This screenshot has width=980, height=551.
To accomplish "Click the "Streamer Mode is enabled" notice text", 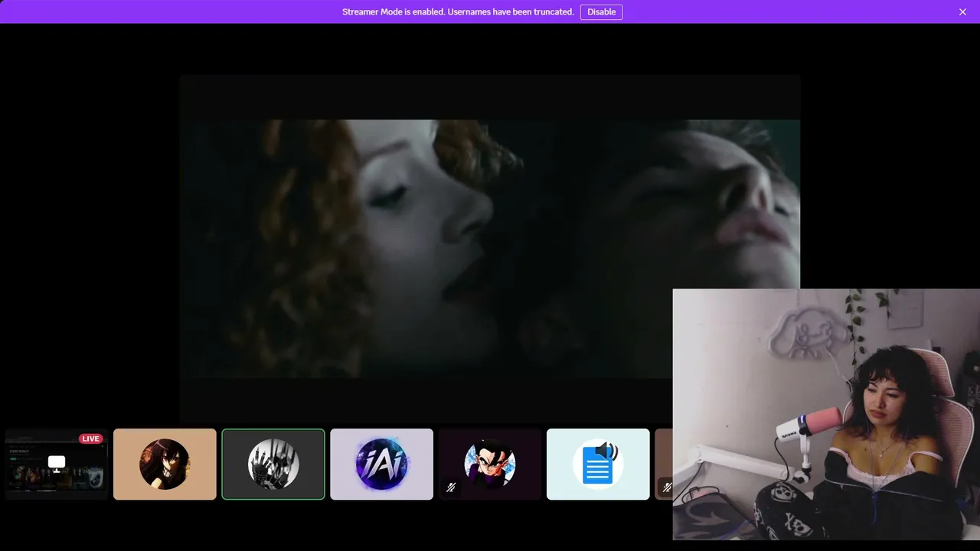I will tap(458, 11).
